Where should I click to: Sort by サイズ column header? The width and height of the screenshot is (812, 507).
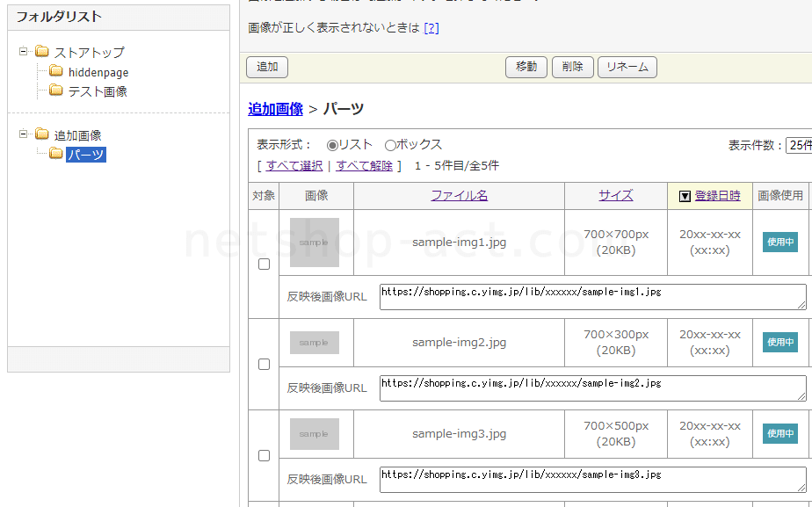pyautogui.click(x=615, y=196)
